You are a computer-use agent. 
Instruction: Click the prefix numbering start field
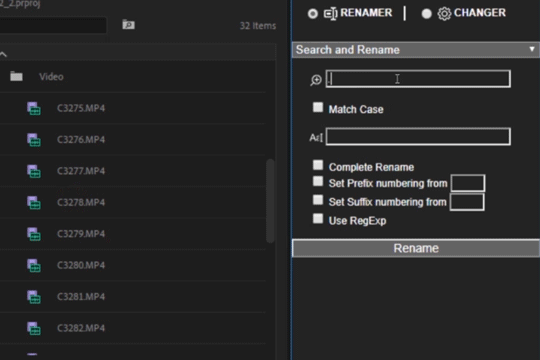[x=468, y=183]
